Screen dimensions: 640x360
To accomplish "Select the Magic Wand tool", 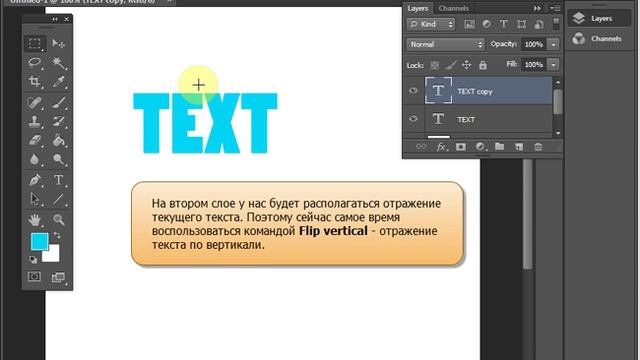I will click(x=58, y=62).
